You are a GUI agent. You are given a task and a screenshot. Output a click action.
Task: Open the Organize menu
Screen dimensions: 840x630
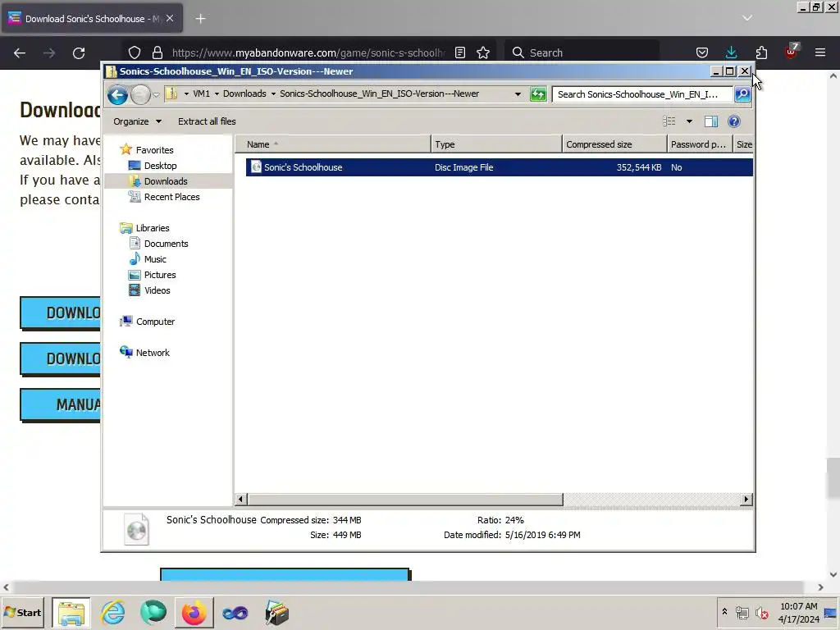click(137, 121)
